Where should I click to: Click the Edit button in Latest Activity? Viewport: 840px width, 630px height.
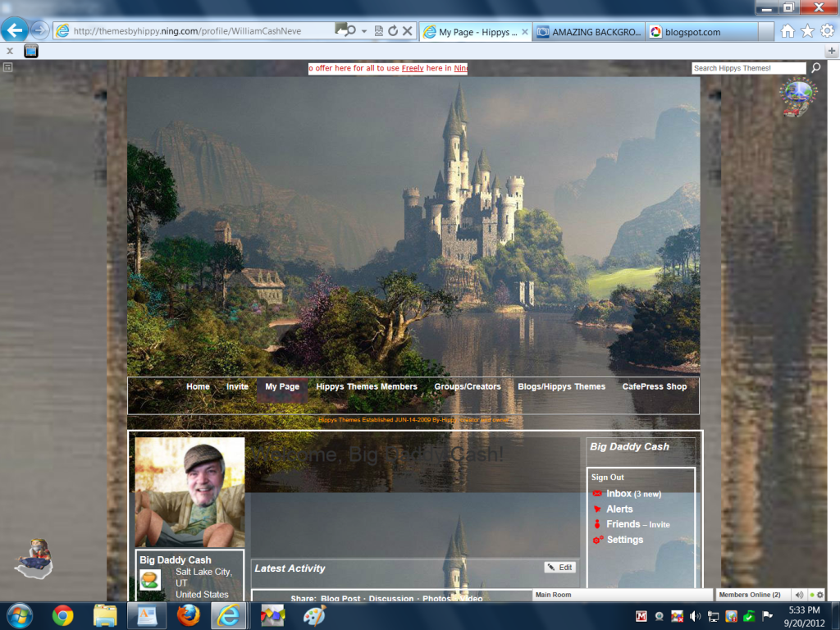(x=560, y=568)
